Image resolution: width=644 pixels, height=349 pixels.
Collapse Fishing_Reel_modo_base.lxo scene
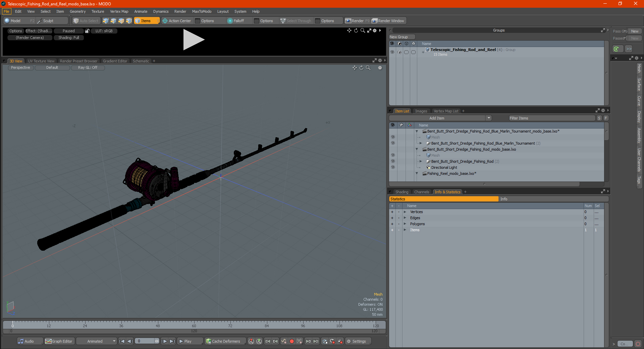[x=417, y=173]
